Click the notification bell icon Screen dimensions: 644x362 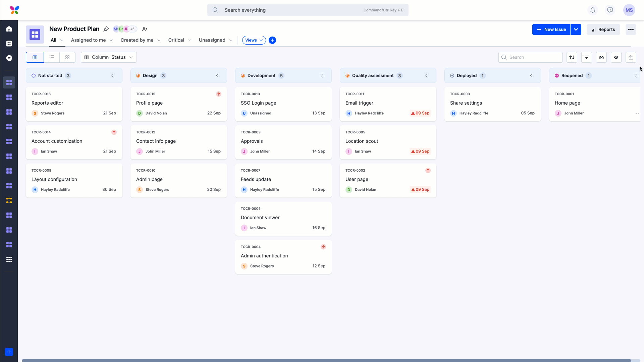[x=593, y=10]
